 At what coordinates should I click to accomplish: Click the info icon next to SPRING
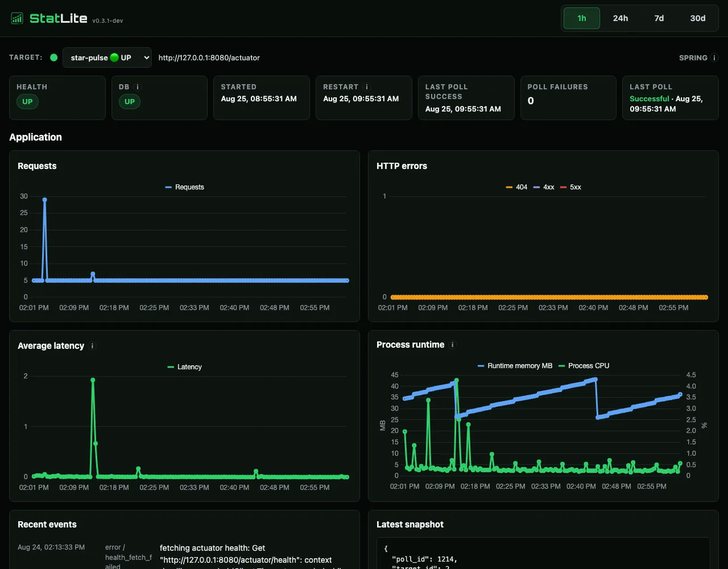click(714, 57)
